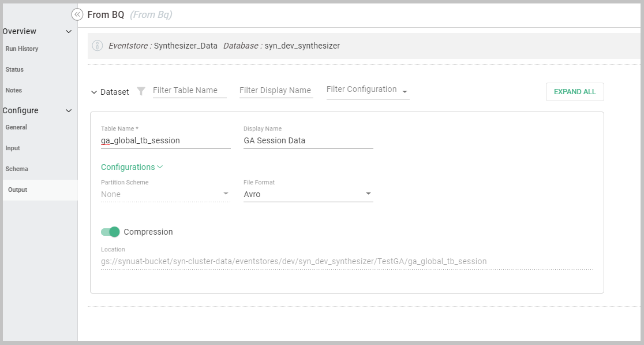Viewport: 644px width, 345px height.
Task: Click the Filter Table Name field
Action: click(189, 91)
